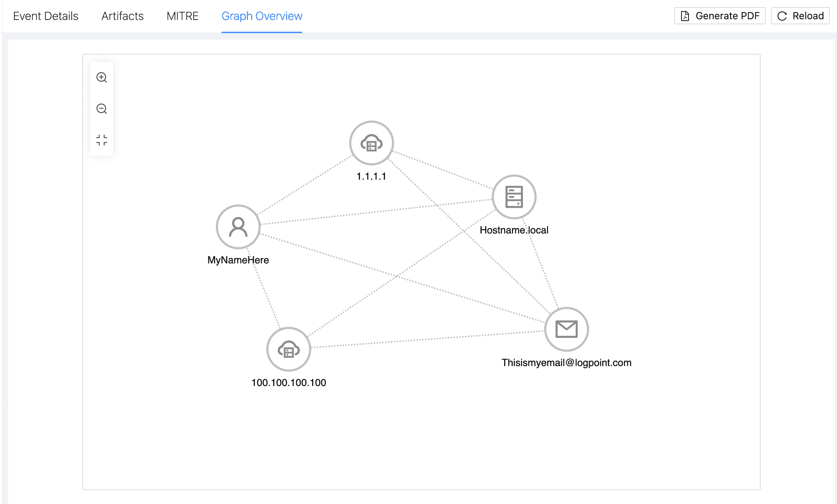Viewport: 837px width, 504px height.
Task: Click the Generate PDF button
Action: (x=719, y=16)
